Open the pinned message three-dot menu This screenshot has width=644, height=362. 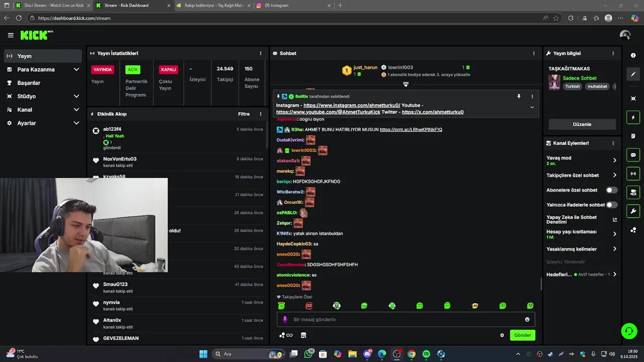[532, 97]
